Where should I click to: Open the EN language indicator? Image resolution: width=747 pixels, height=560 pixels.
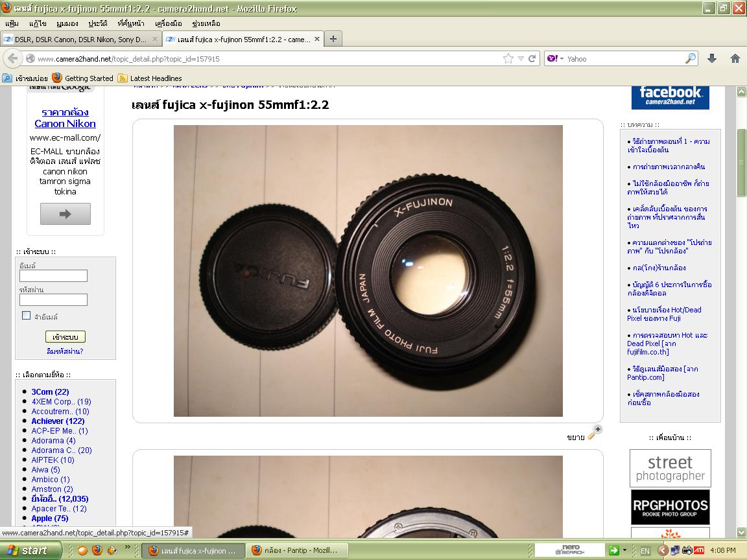[645, 551]
